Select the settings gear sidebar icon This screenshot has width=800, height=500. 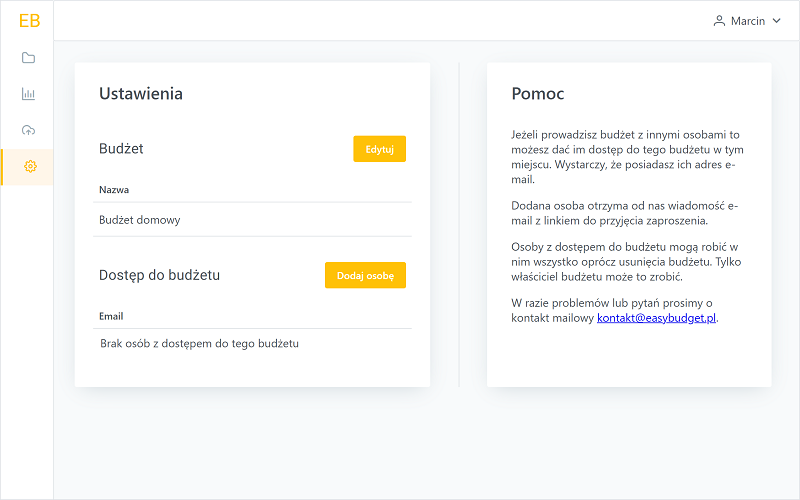pos(30,166)
